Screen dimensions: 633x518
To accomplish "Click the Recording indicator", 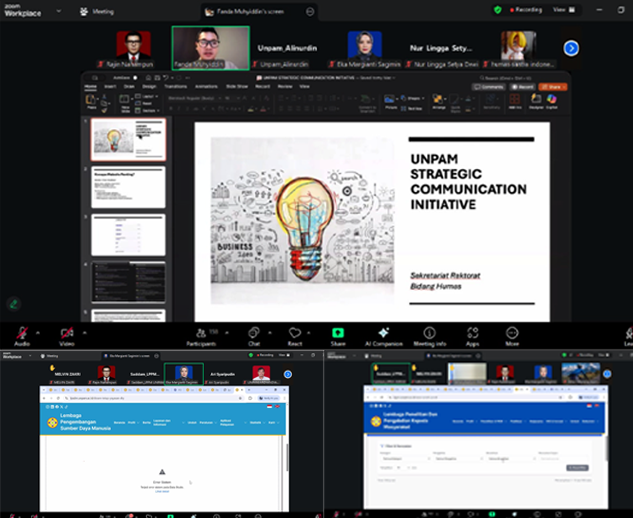I will 526,10.
